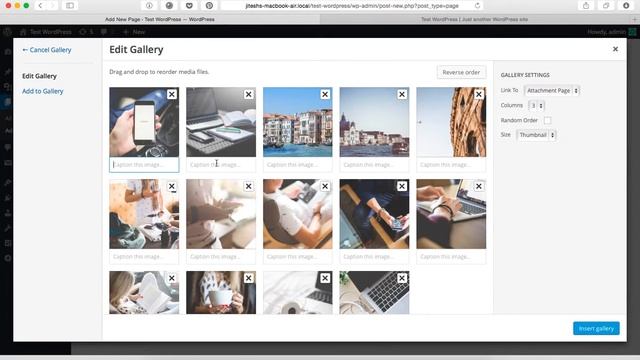
Task: Switch to Test WordPress site tab
Action: pos(474,19)
